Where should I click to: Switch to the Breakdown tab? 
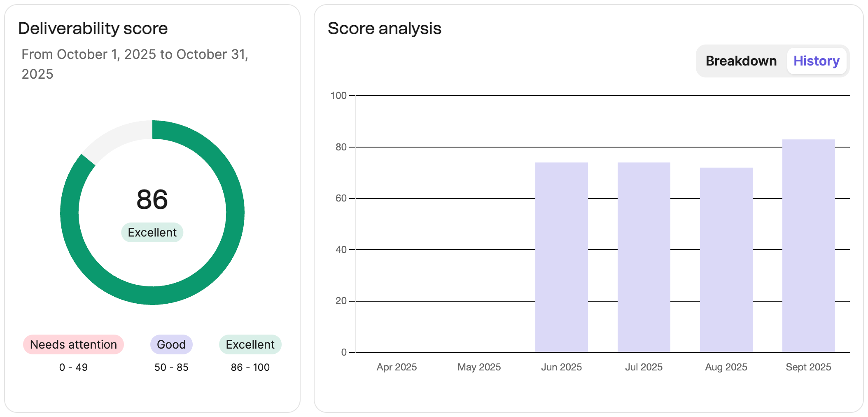(741, 61)
